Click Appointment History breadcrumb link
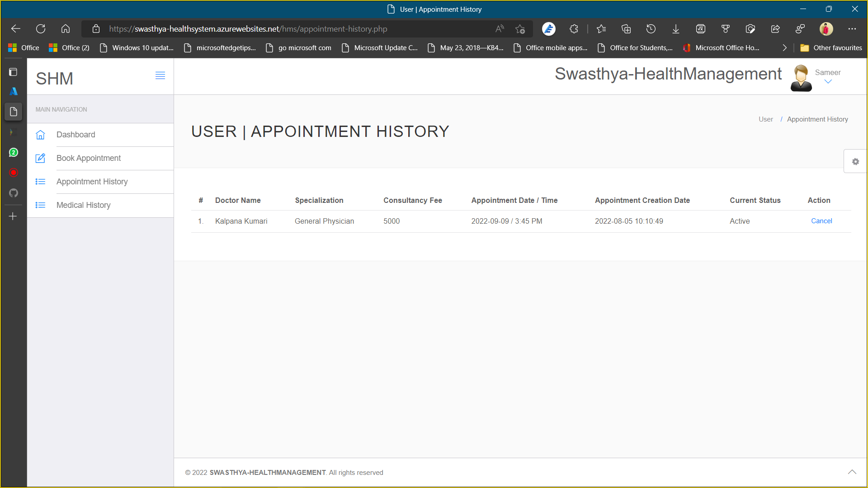This screenshot has height=488, width=868. pos(817,119)
